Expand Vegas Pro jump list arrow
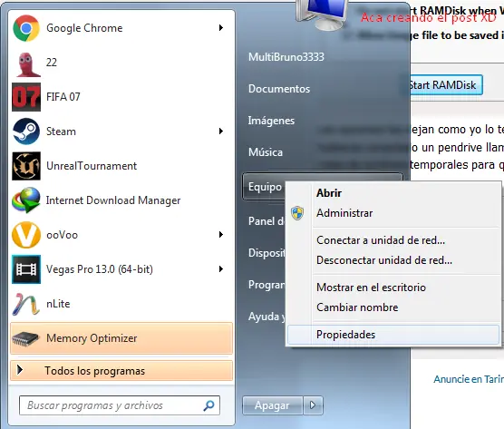The height and width of the screenshot is (429, 504). point(221,269)
